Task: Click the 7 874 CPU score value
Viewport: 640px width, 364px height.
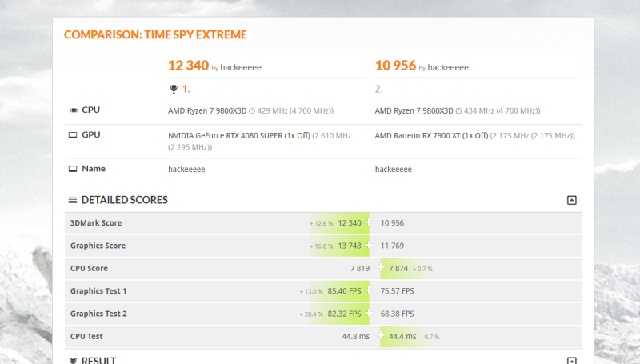Action: [x=398, y=269]
